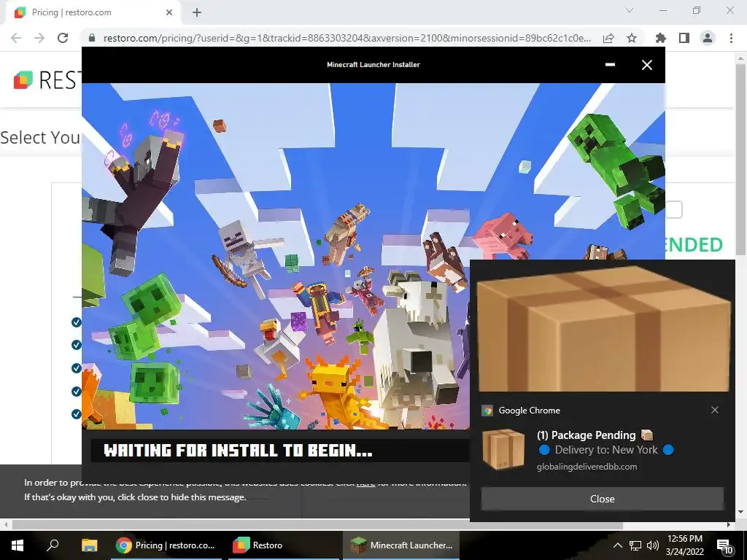Click the WAITING FOR INSTALL TO BEGIN status
The height and width of the screenshot is (560, 747).
click(x=239, y=450)
